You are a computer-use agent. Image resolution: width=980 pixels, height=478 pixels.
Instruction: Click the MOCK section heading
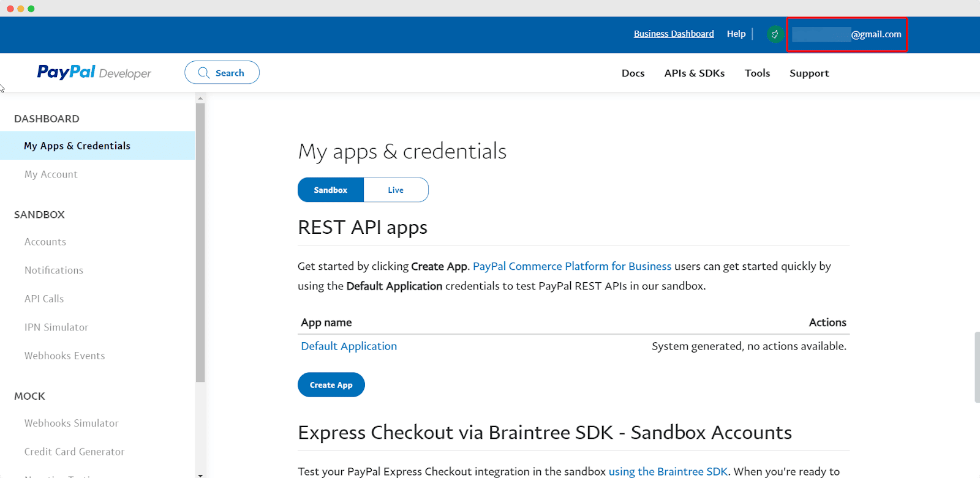pyautogui.click(x=29, y=396)
